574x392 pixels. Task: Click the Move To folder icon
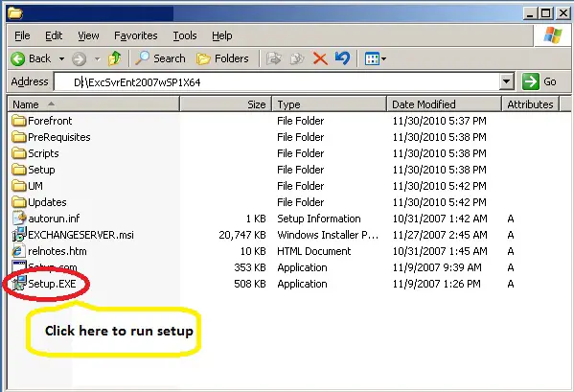click(274, 58)
